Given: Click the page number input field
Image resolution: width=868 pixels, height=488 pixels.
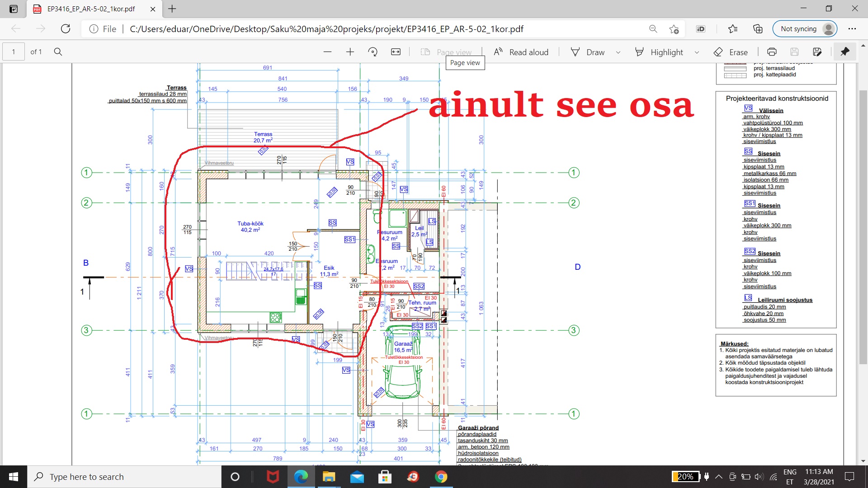Looking at the screenshot, I should pos(14,52).
